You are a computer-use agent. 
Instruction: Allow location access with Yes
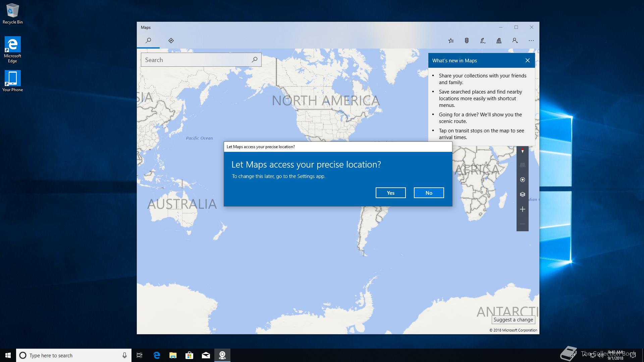390,193
